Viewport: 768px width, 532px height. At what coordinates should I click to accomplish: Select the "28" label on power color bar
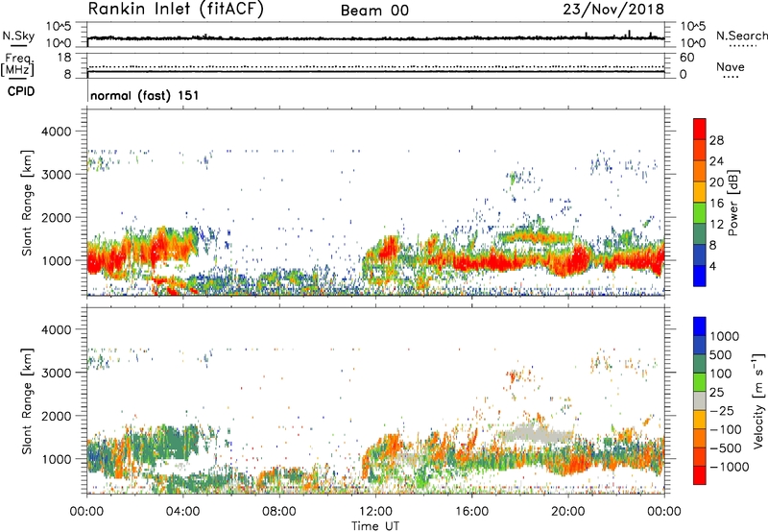click(716, 140)
